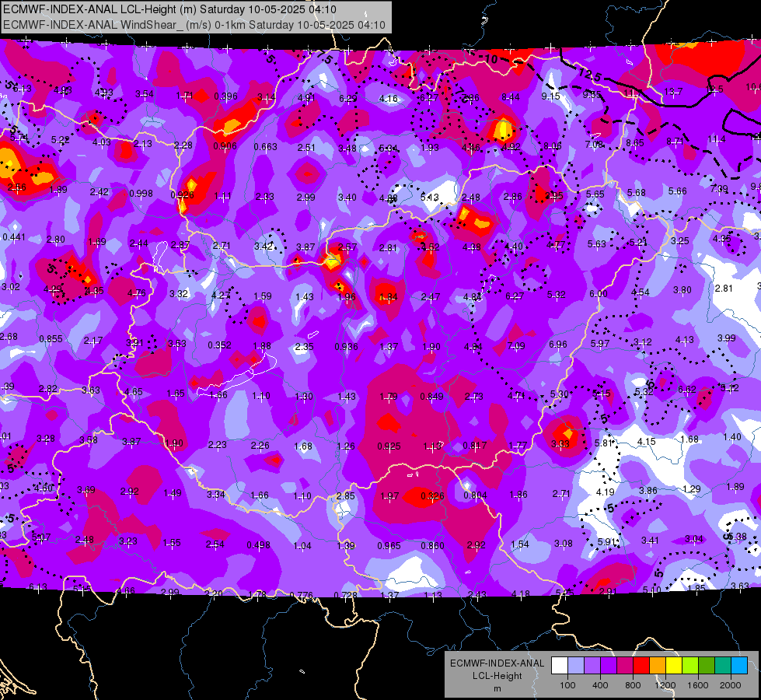Click the teal legend swatch
This screenshot has width=761, height=700.
coord(723,666)
